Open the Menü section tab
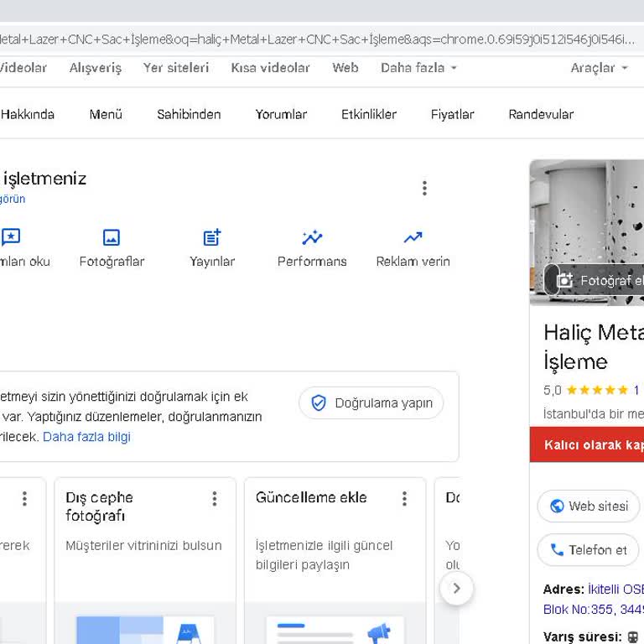The height and width of the screenshot is (644, 644). [106, 114]
